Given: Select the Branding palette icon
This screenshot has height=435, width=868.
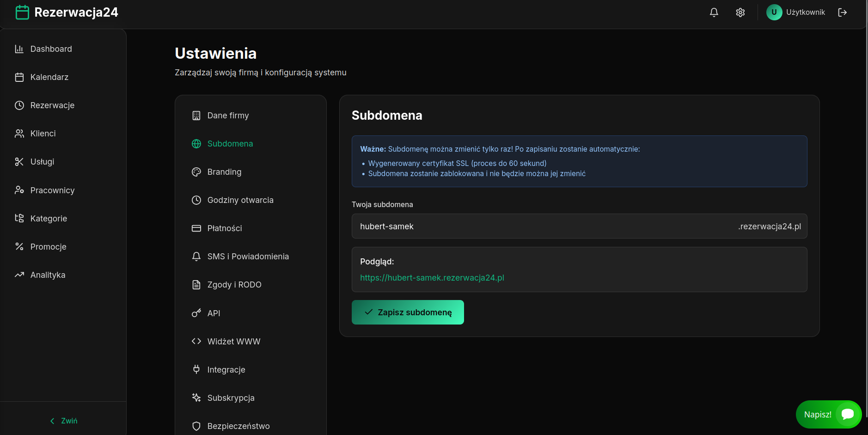Looking at the screenshot, I should pos(196,172).
